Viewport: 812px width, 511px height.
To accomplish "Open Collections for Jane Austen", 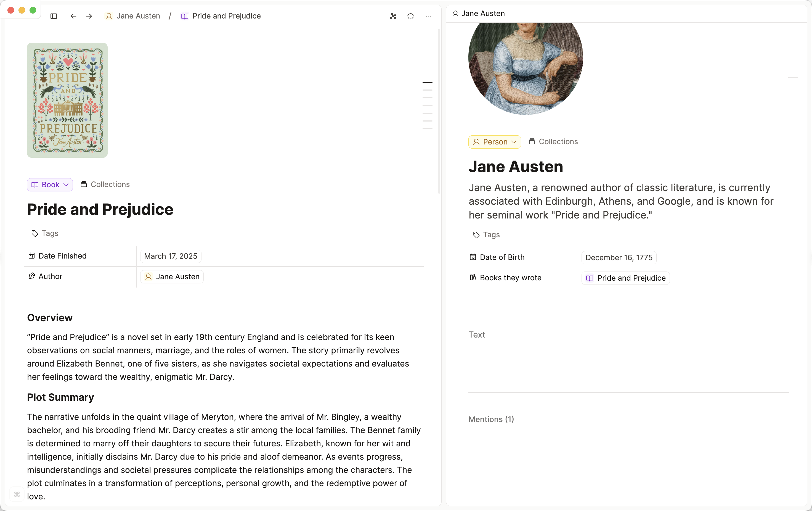I will tap(553, 142).
